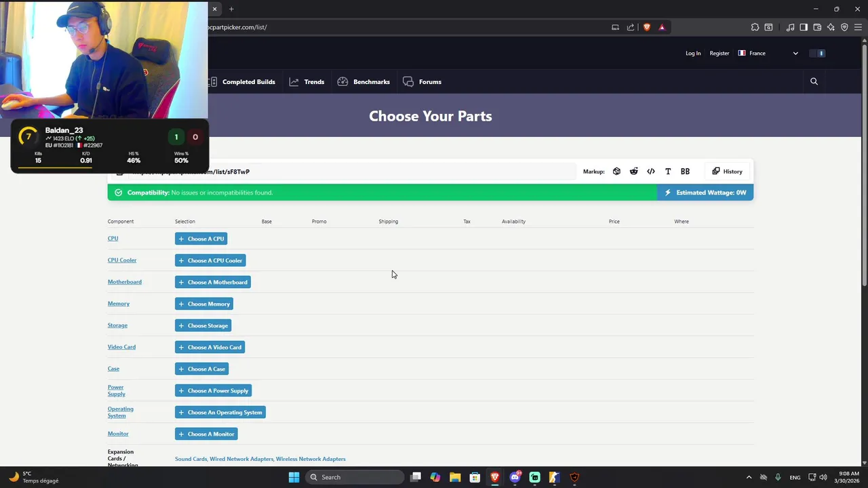Screen dimensions: 868x488
Task: Click Choose A CPU button
Action: 201,239
